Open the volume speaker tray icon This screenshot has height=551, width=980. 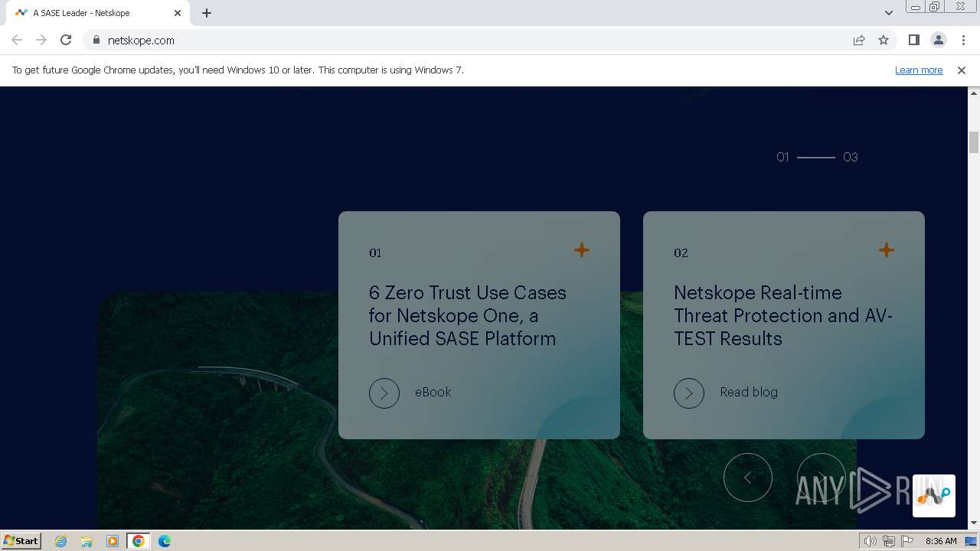[871, 541]
